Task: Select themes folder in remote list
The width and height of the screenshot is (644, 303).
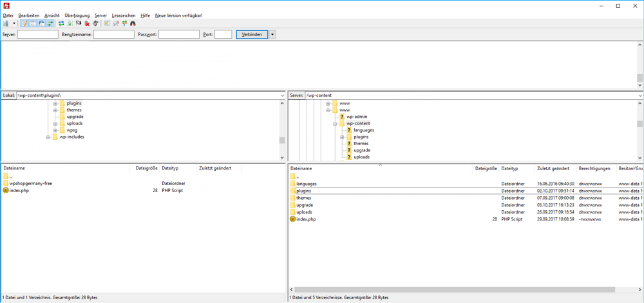Action: pyautogui.click(x=303, y=198)
